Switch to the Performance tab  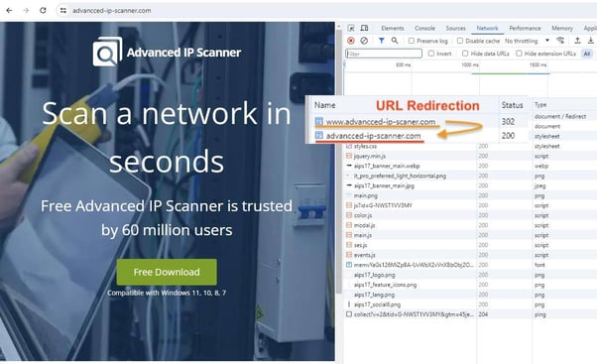525,28
